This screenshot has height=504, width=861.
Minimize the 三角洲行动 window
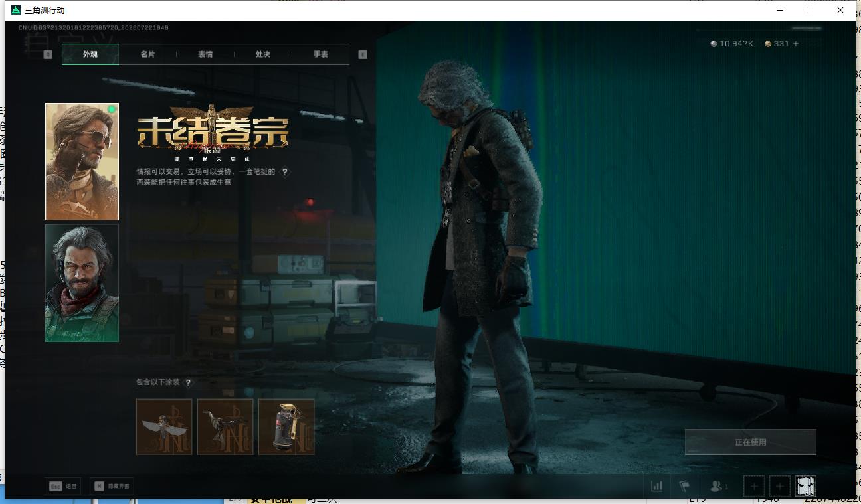pyautogui.click(x=780, y=10)
